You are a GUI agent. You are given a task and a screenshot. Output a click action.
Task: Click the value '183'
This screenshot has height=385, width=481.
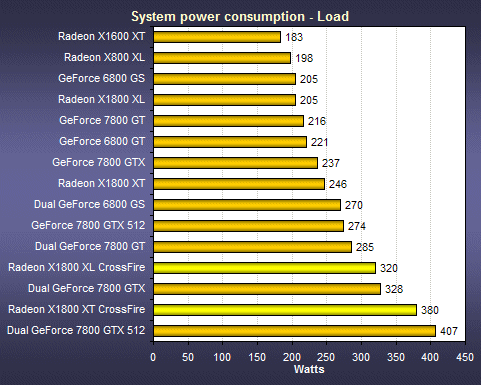pos(294,37)
